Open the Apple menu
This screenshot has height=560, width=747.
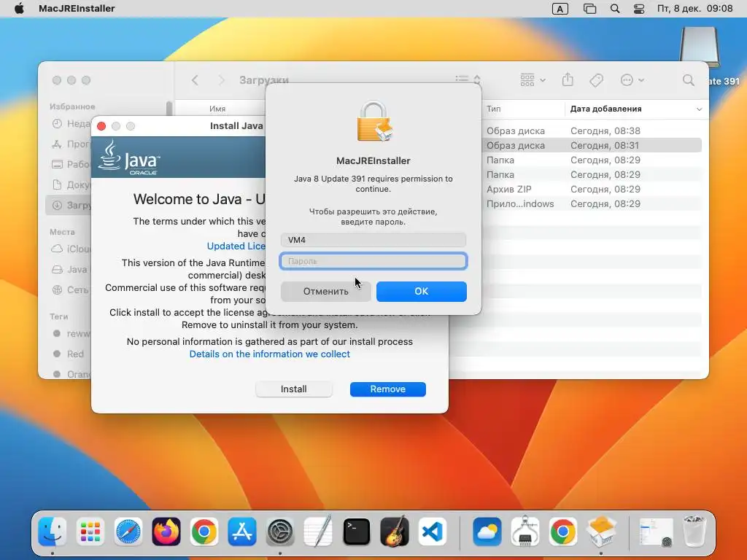(19, 9)
